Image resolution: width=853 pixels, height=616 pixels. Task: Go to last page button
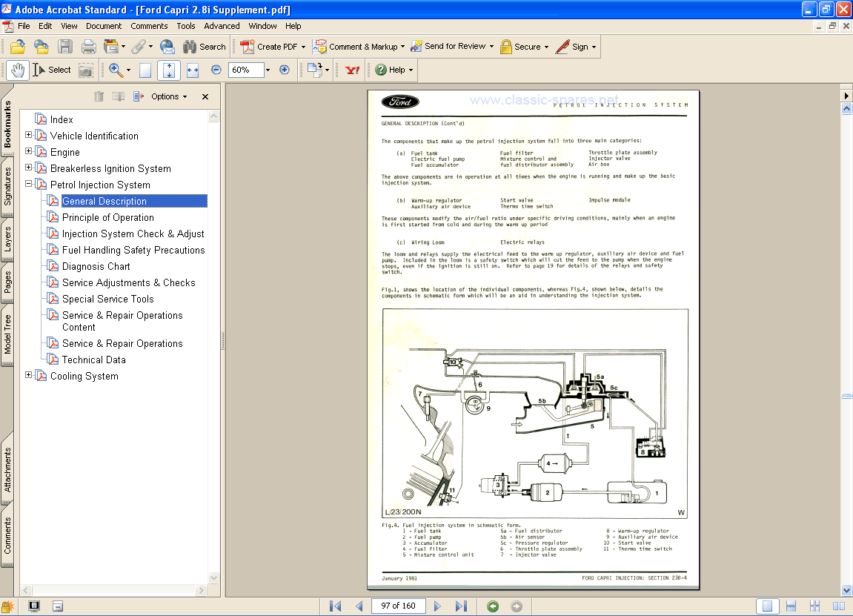461,606
